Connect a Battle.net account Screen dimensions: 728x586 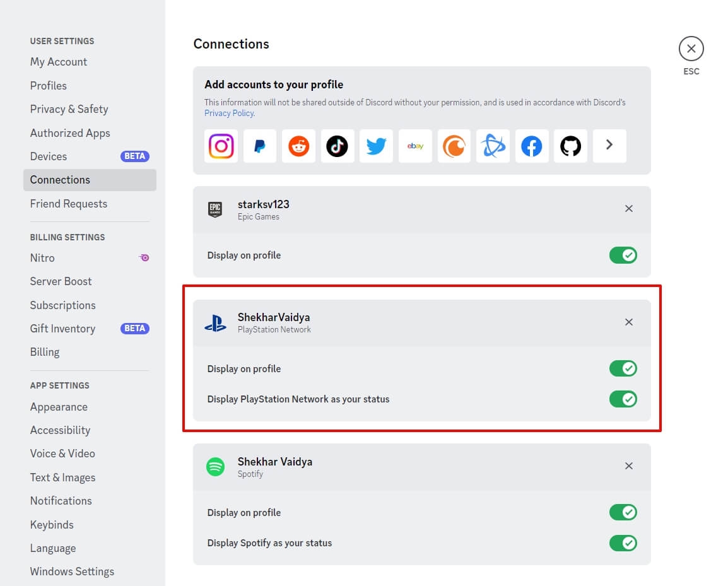click(493, 146)
